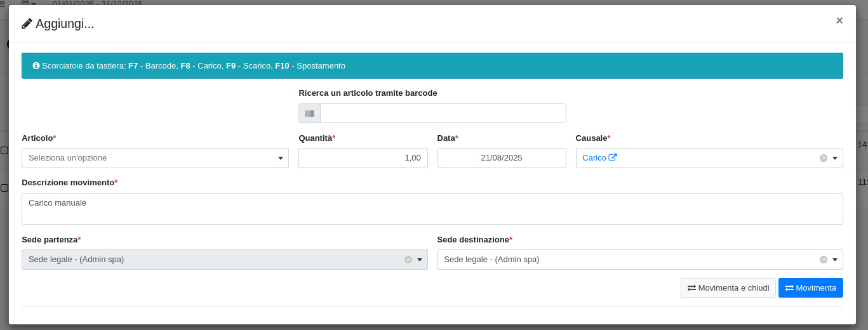
Task: Expand the Causale dropdown arrow
Action: click(x=835, y=158)
